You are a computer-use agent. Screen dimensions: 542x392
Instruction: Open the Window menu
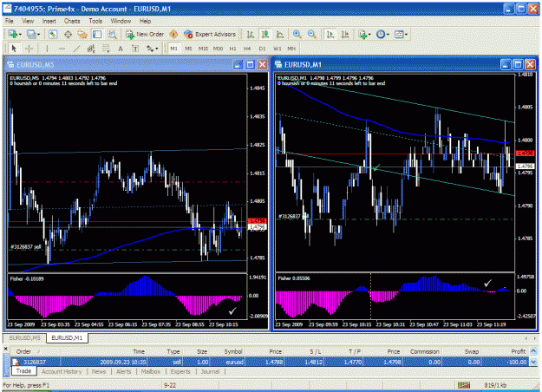pos(121,21)
